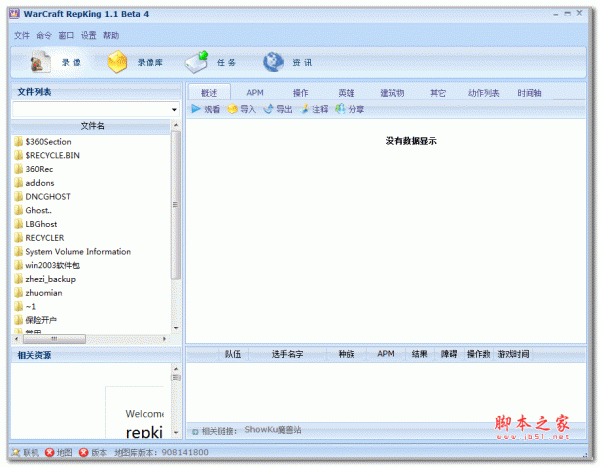This screenshot has height=467, width=600.
Task: Click the 地图 red X status icon
Action: pos(49,452)
